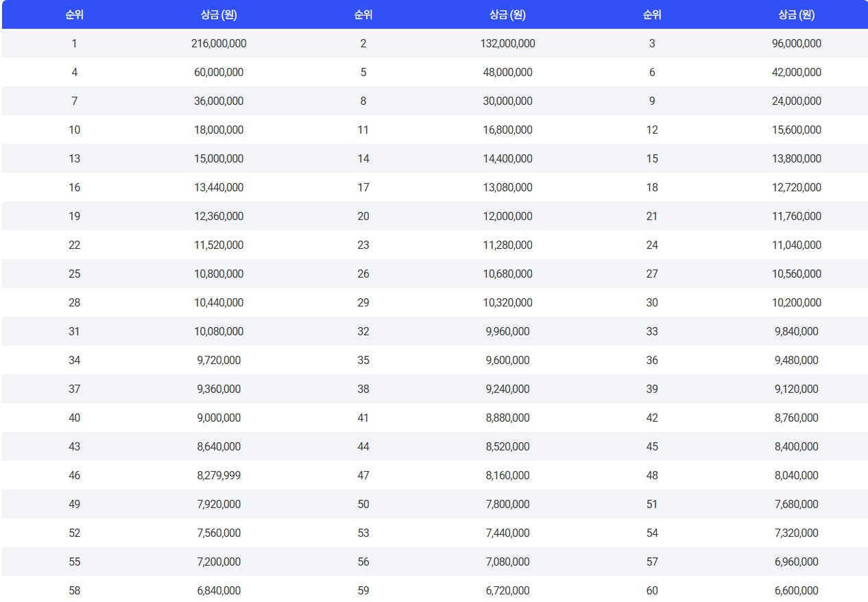Image resolution: width=868 pixels, height=602 pixels.
Task: Click the 36,000,000 amount
Action: click(219, 101)
